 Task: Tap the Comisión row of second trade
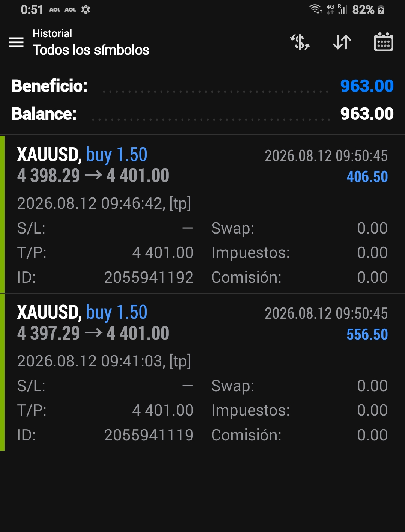[x=299, y=435]
